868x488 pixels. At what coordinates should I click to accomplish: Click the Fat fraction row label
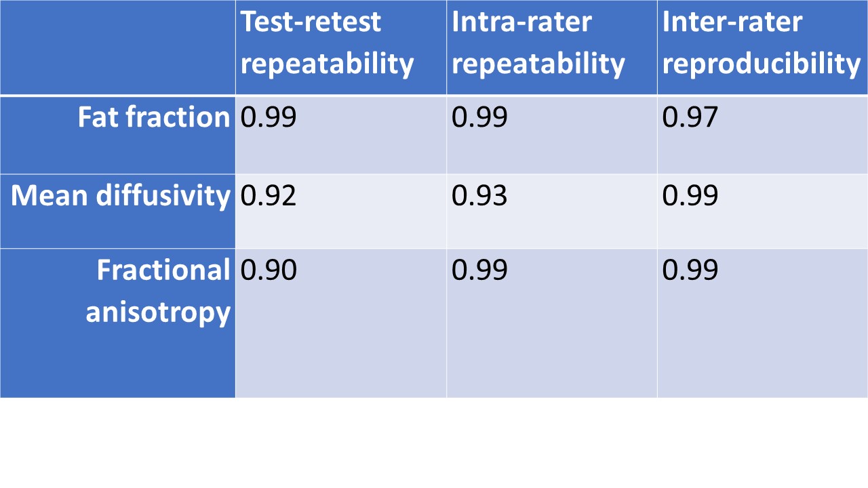click(154, 118)
